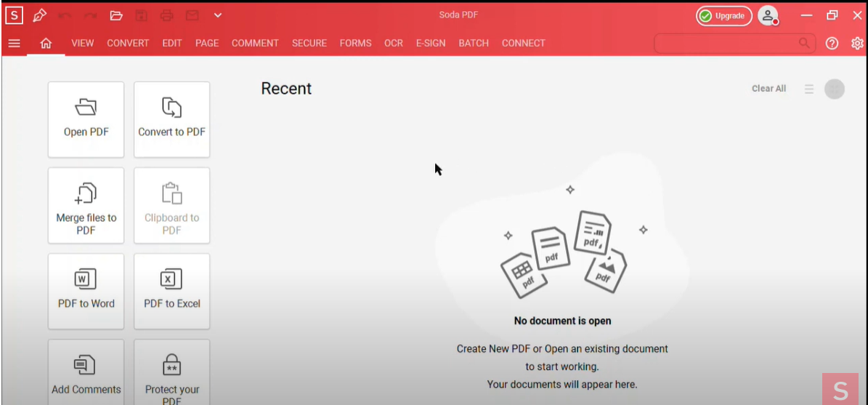Select the OCR tab

click(394, 43)
